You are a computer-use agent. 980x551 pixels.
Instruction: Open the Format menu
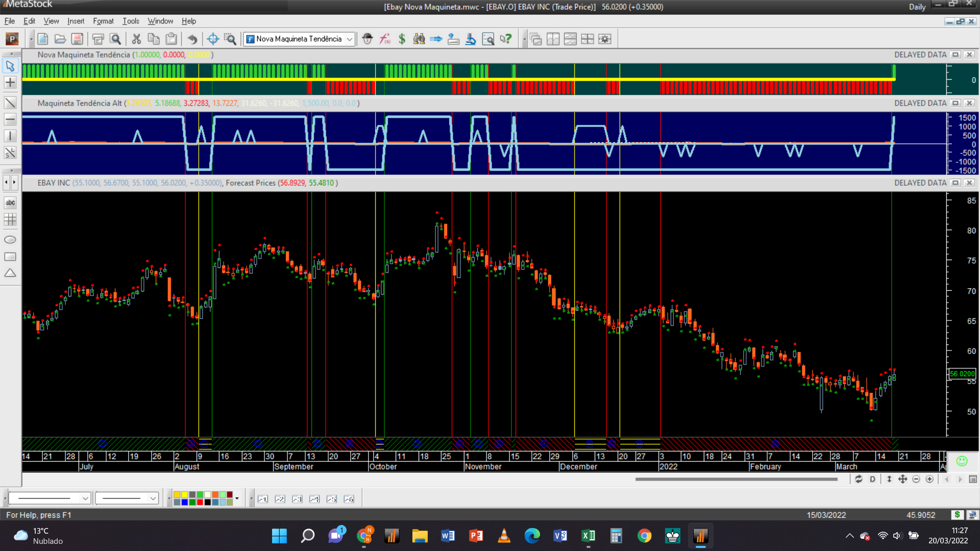click(x=103, y=21)
